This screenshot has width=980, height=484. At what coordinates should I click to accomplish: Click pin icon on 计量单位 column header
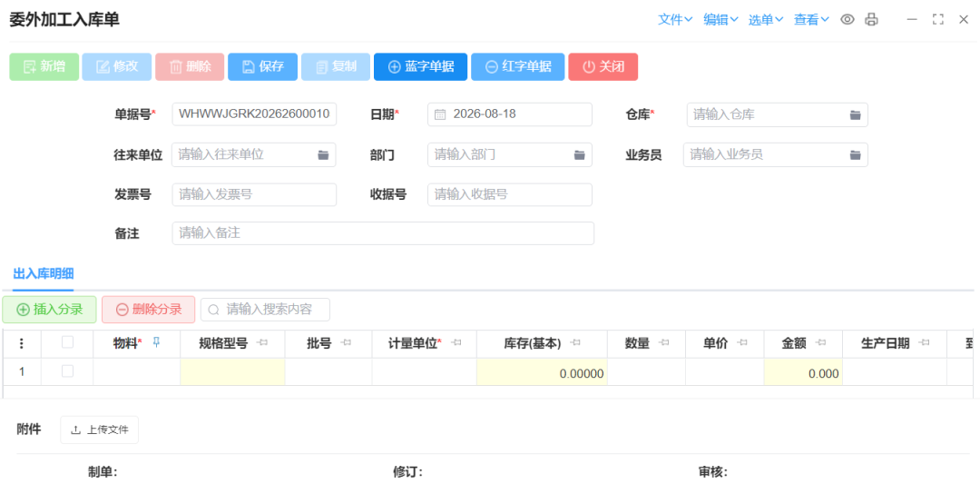pos(456,342)
